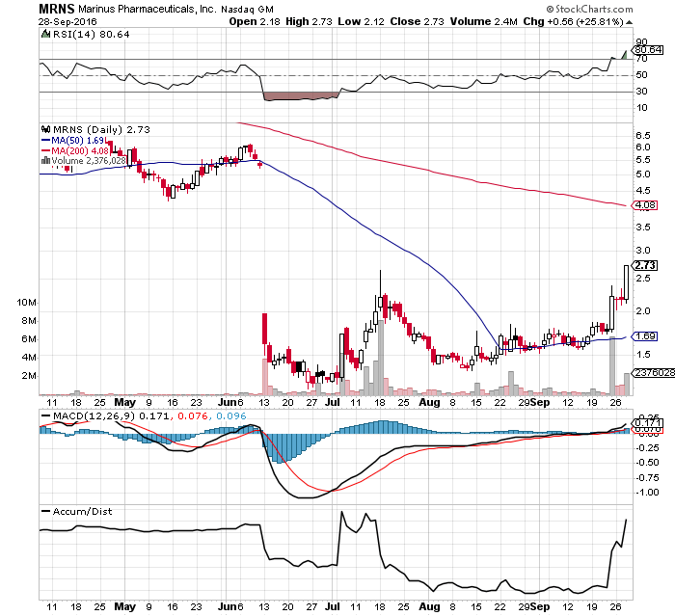The image size is (675, 616).
Task: Click the 6.5 price axis label
Action: 643,136
